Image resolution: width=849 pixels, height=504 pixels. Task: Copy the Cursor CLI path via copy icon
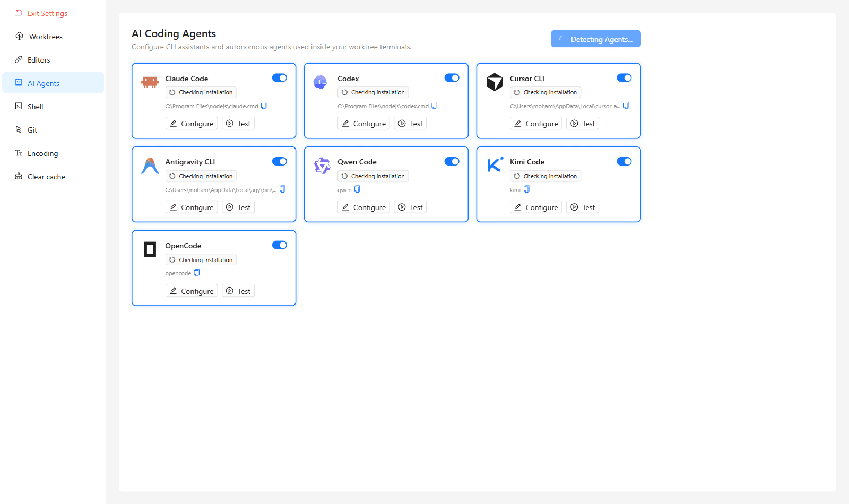626,106
